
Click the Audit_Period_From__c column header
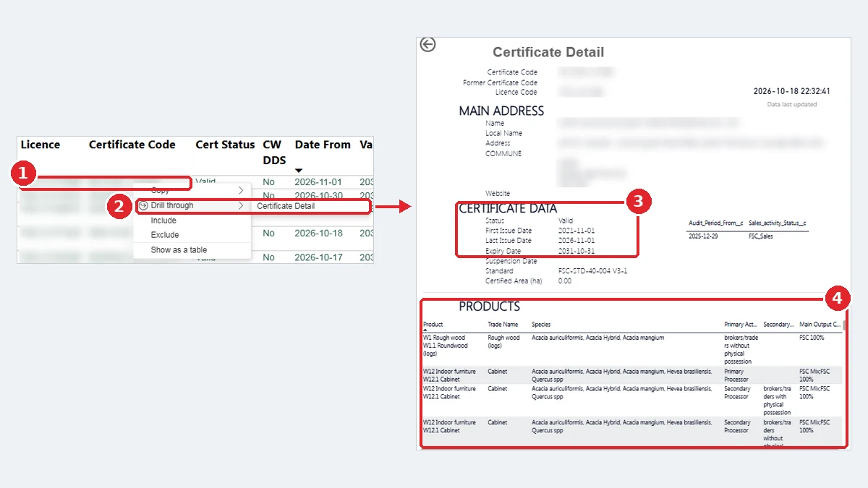(715, 223)
